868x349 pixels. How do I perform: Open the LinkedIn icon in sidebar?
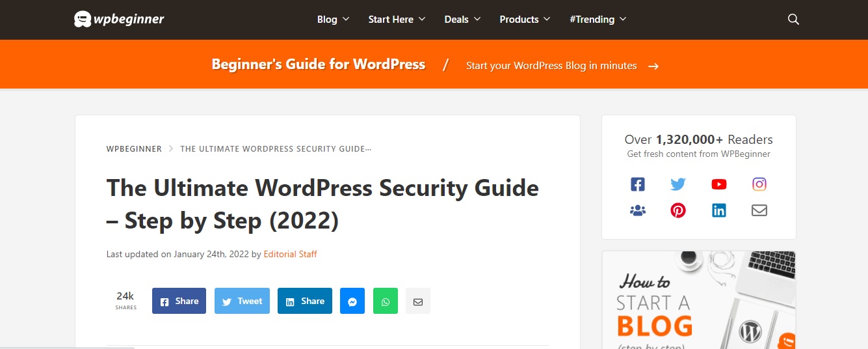pyautogui.click(x=718, y=210)
